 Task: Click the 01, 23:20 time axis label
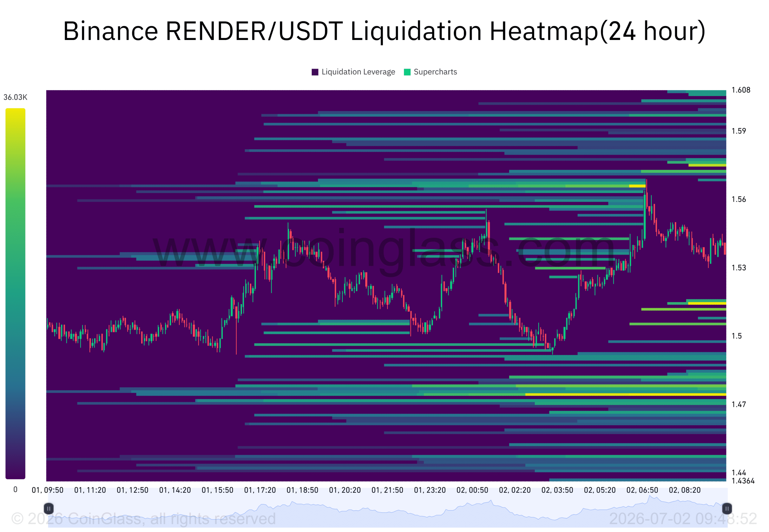coord(430,490)
